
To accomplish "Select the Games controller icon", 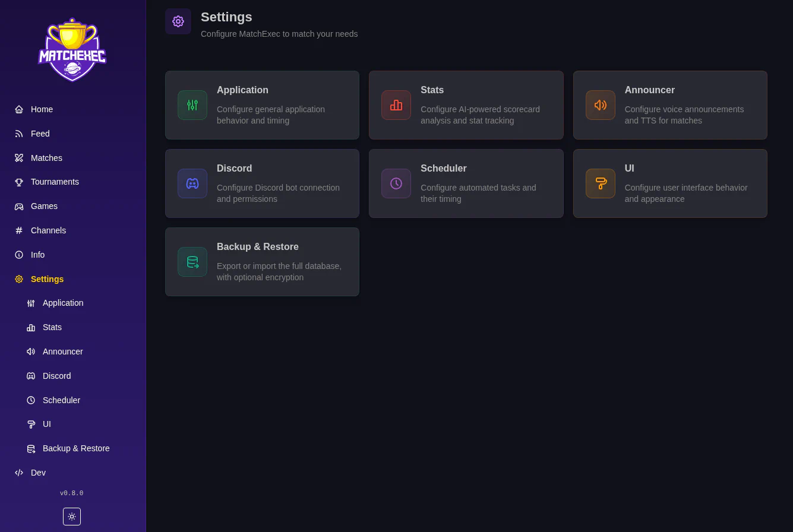I will pyautogui.click(x=19, y=206).
